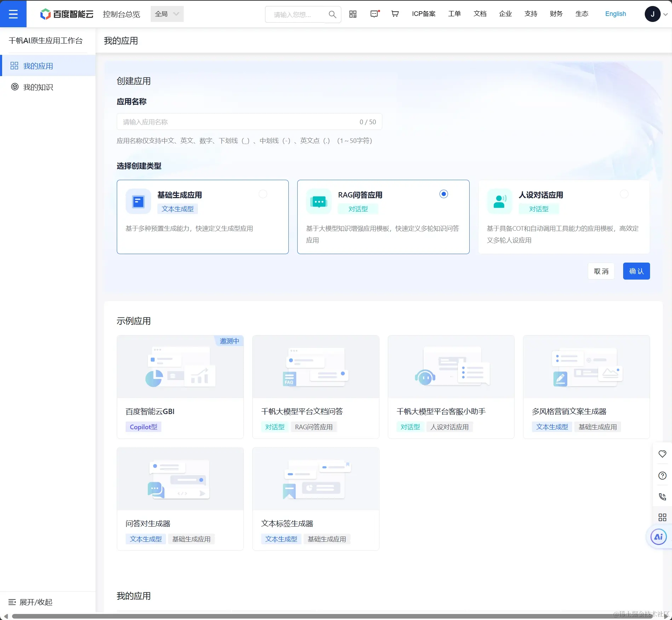672x620 pixels.
Task: Click the heart favorite icon on right rail
Action: click(x=662, y=454)
